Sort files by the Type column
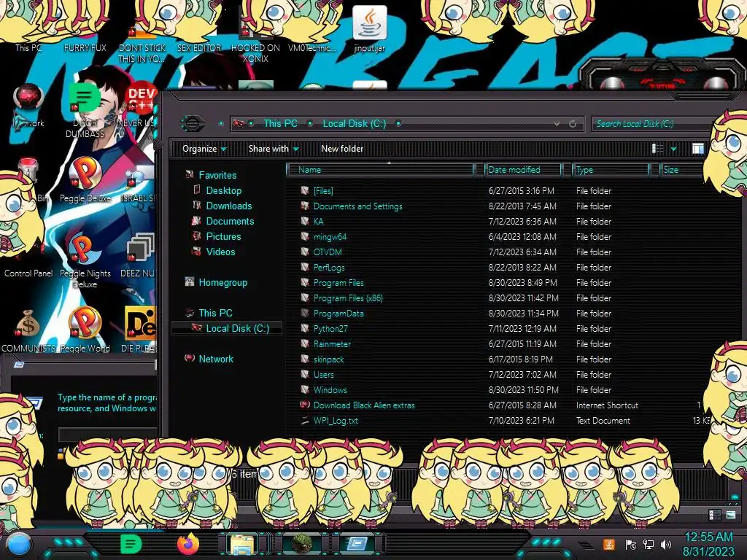This screenshot has height=560, width=747. point(611,170)
